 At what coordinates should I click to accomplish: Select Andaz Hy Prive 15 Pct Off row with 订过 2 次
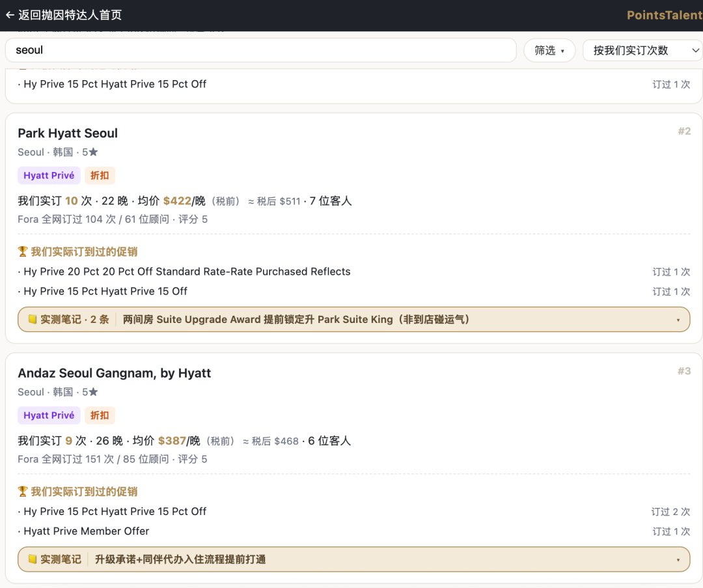coord(353,512)
